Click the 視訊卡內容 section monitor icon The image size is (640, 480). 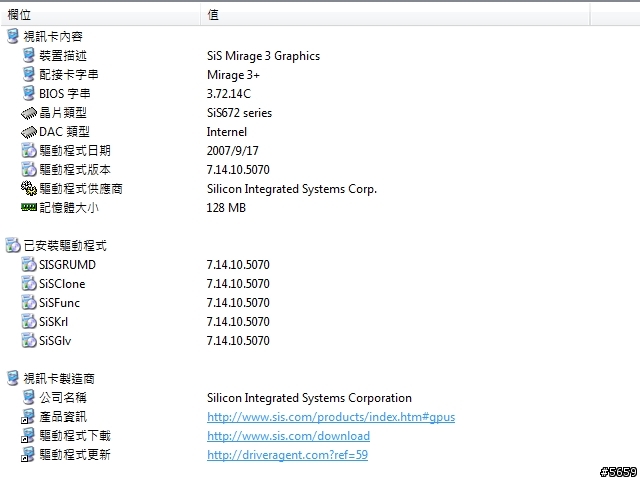tap(13, 36)
